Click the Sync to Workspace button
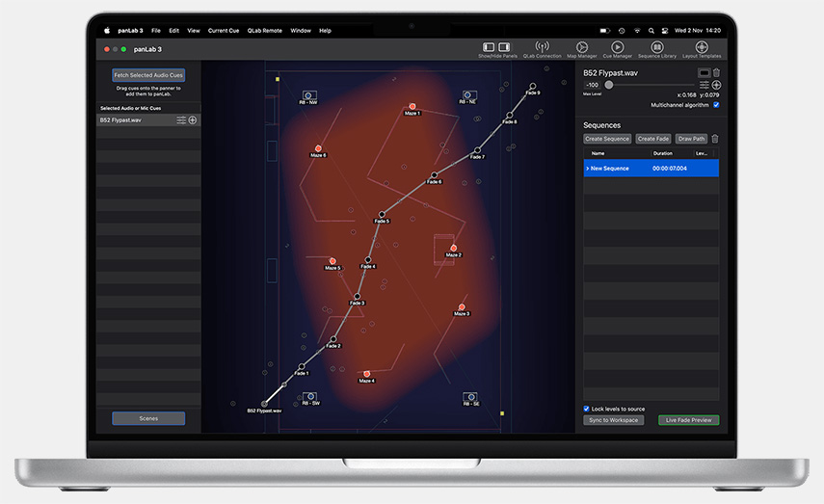This screenshot has width=824, height=504. click(x=613, y=420)
